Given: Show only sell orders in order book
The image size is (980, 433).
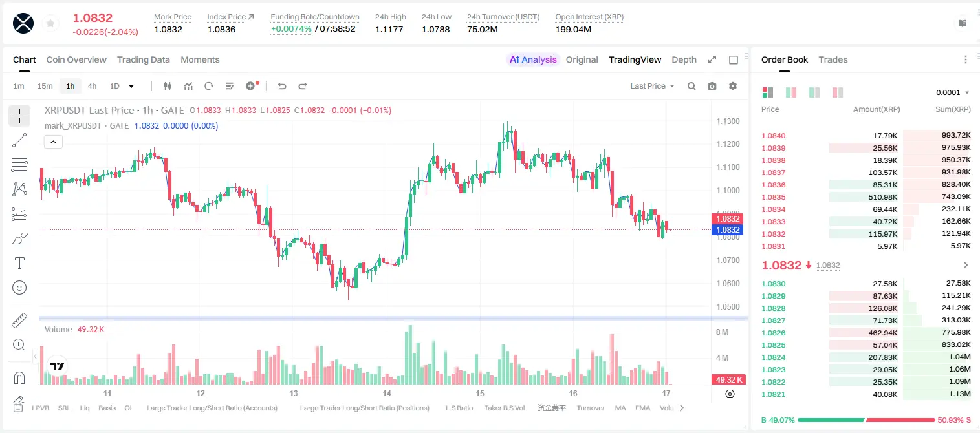Looking at the screenshot, I should coord(838,92).
